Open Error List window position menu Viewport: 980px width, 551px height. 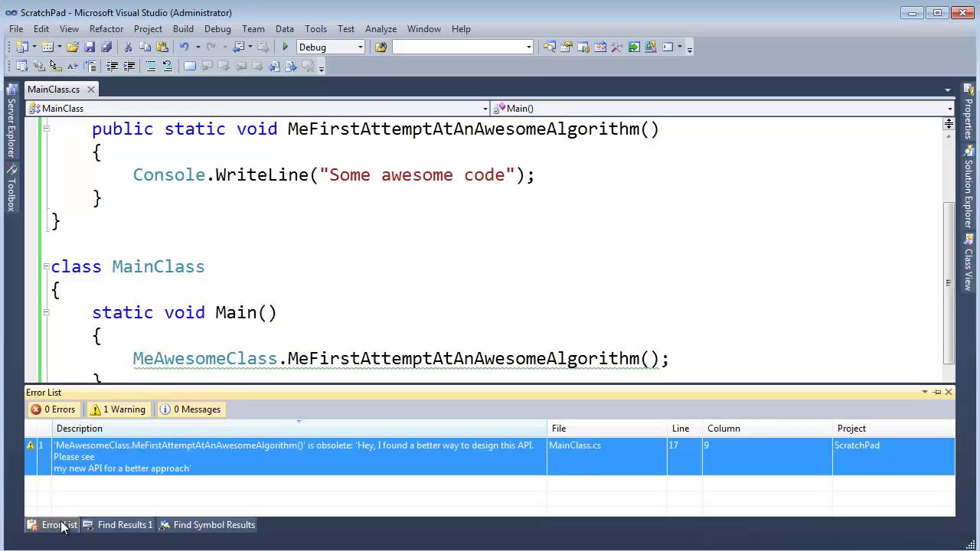tap(925, 392)
